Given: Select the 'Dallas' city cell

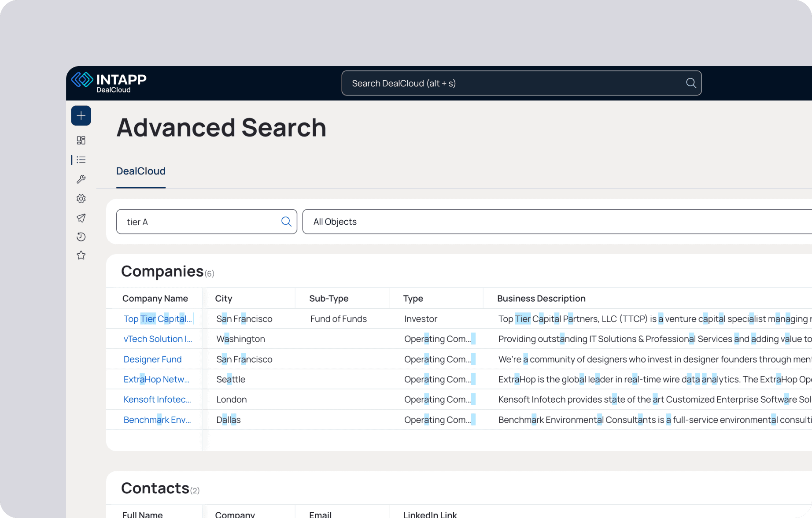Looking at the screenshot, I should tap(229, 420).
